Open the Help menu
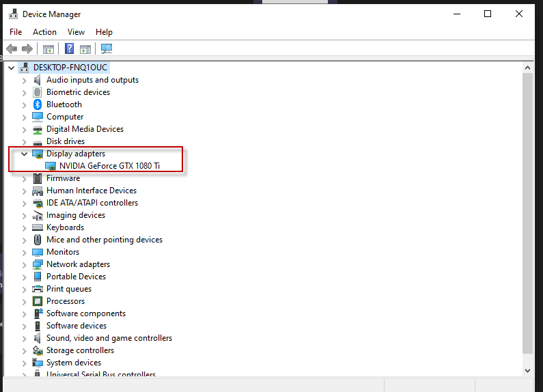The image size is (543, 392). (104, 32)
